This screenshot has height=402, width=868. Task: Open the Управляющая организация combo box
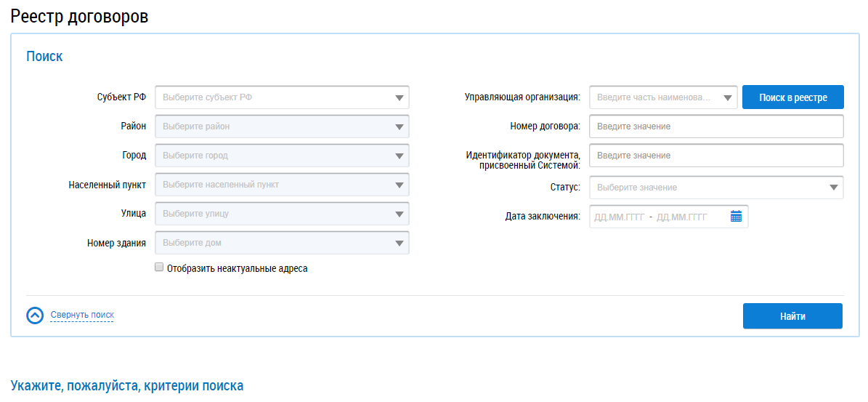[x=663, y=97]
